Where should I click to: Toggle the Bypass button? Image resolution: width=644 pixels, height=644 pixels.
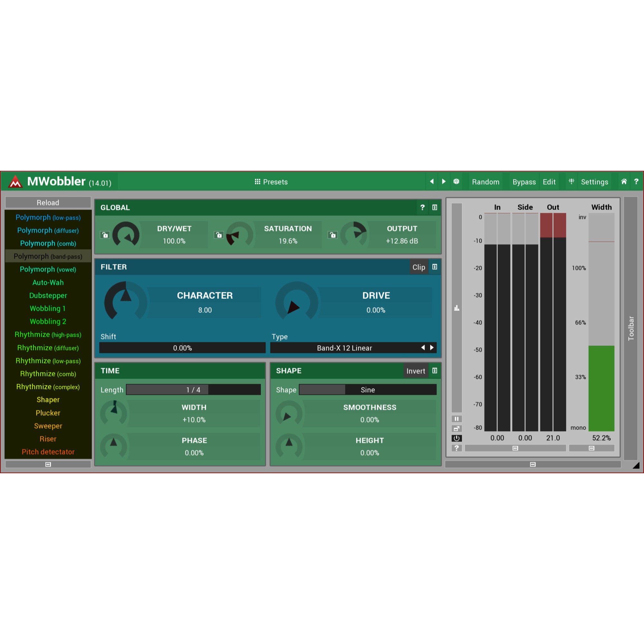[x=524, y=182]
